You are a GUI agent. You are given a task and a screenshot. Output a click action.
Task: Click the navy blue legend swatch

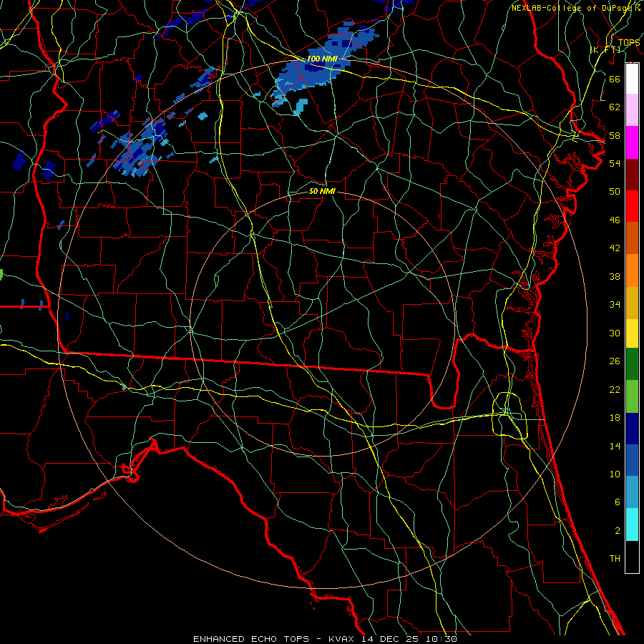(x=632, y=429)
